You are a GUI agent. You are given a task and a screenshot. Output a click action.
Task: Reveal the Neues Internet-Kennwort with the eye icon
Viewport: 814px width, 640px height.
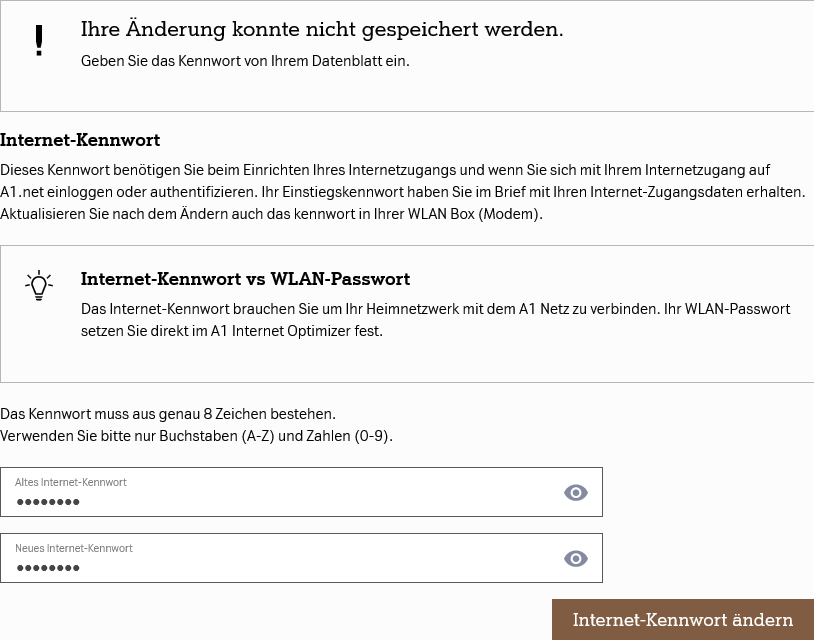tap(576, 559)
